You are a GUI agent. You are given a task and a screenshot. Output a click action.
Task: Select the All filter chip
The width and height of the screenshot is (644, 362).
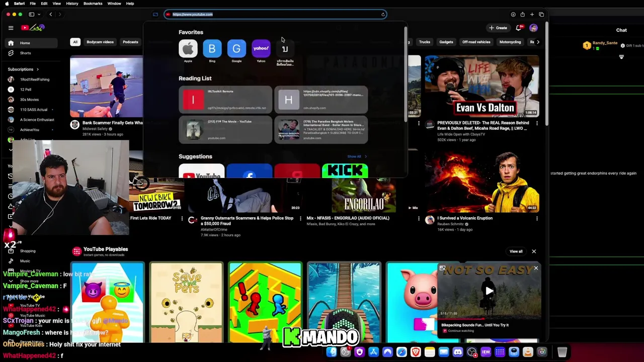click(75, 42)
